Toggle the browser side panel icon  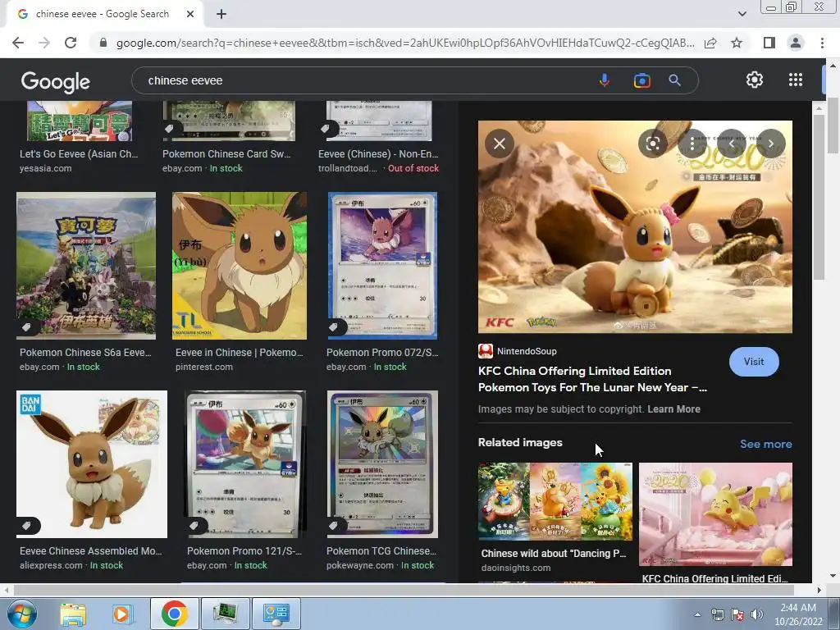coord(769,43)
